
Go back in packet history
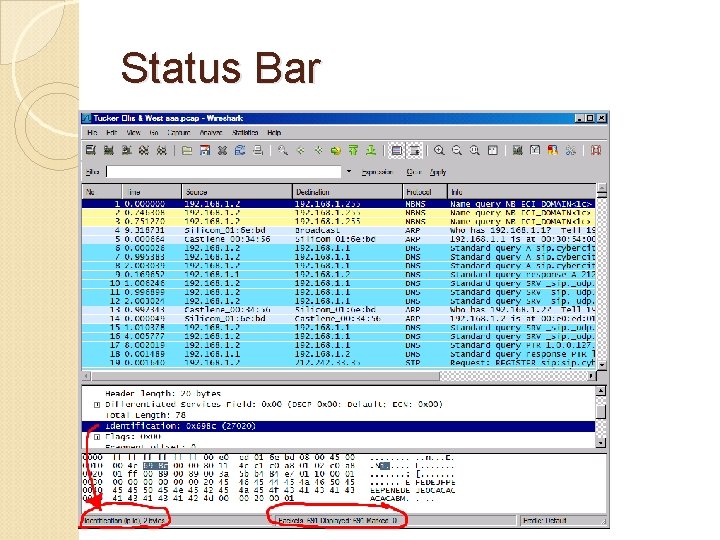pos(301,150)
